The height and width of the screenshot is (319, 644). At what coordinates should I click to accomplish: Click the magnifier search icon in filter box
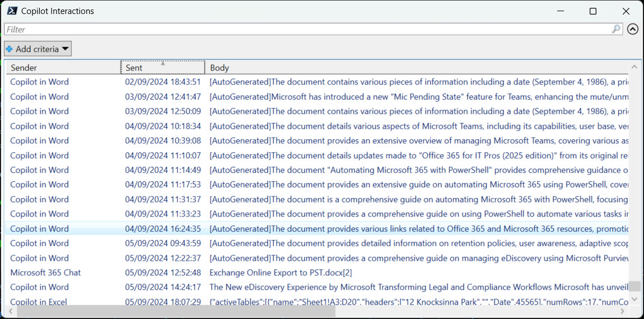point(616,29)
